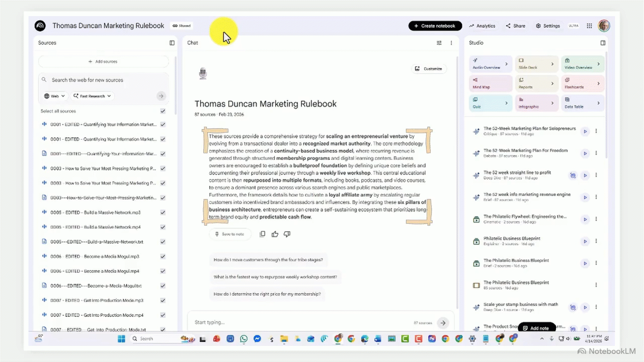Click the Add sources button
Viewport: 644px width, 362px height.
coord(103,61)
